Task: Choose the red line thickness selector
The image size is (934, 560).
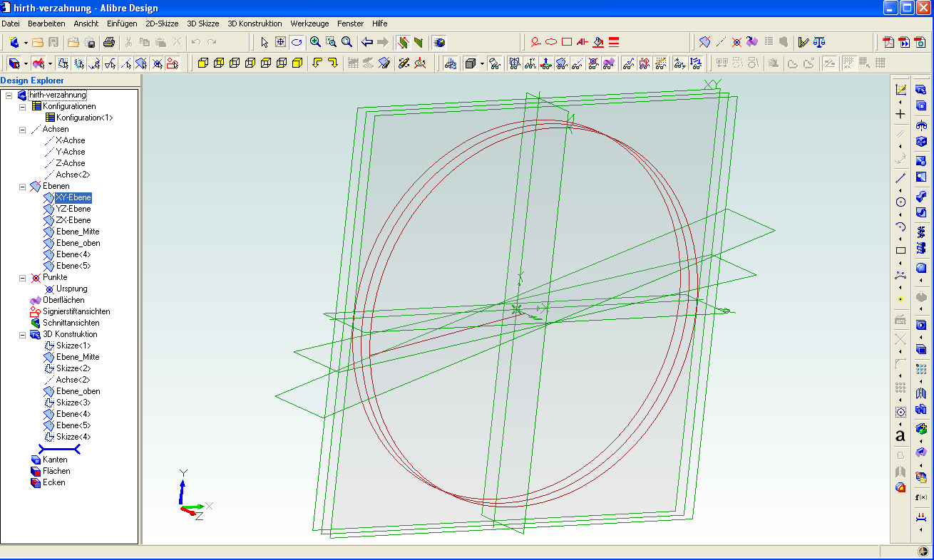Action: pos(614,42)
